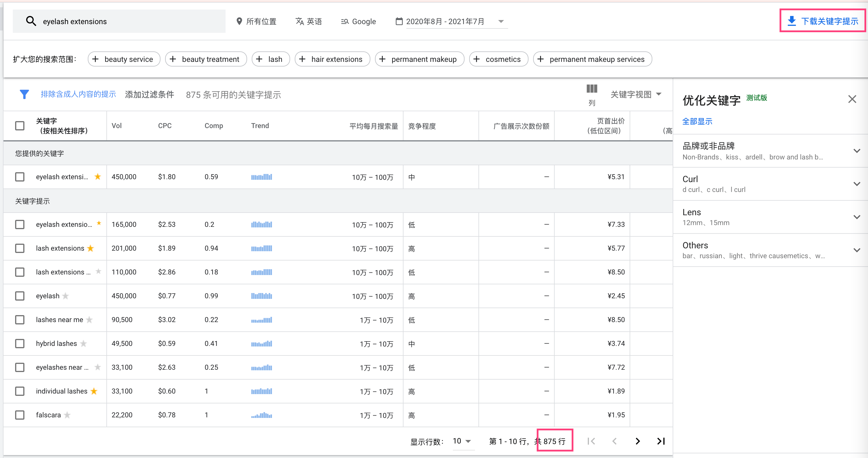
Task: Click the 全部显示 link
Action: pos(697,121)
